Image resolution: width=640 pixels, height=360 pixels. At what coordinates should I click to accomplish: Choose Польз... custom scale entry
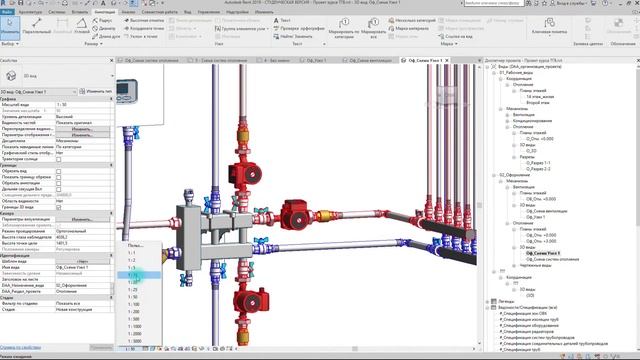[x=135, y=246]
